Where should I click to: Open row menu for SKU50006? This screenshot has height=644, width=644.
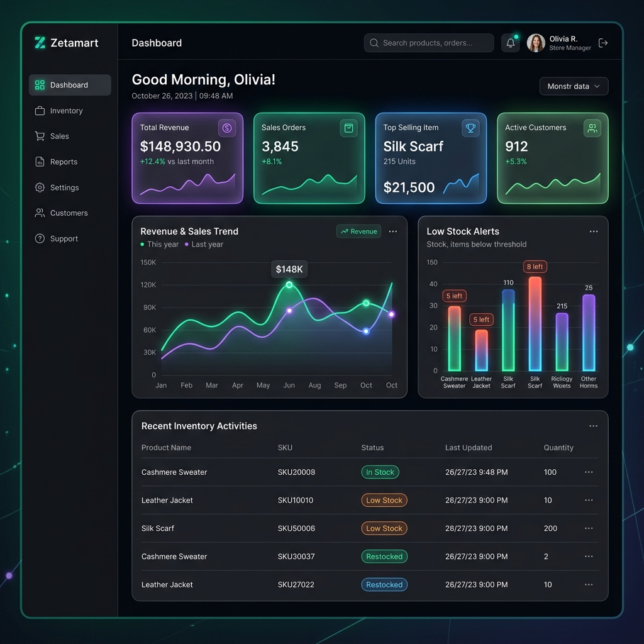(589, 528)
